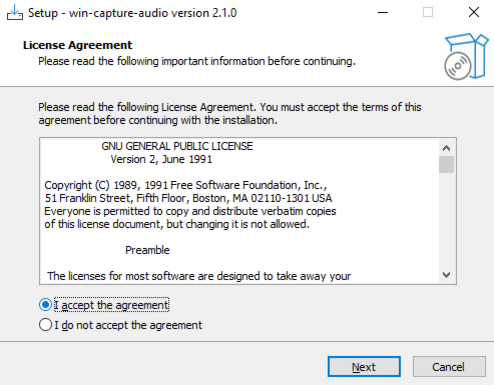This screenshot has height=385, width=494.
Task: Click the 'License Agreement' header title
Action: coord(77,45)
